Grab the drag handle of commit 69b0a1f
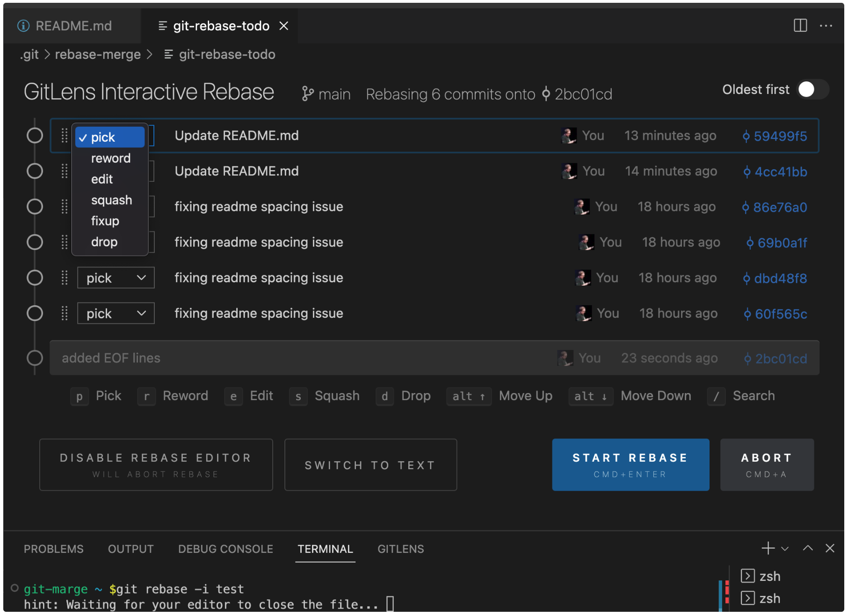Image resolution: width=848 pixels, height=616 pixels. [x=65, y=242]
